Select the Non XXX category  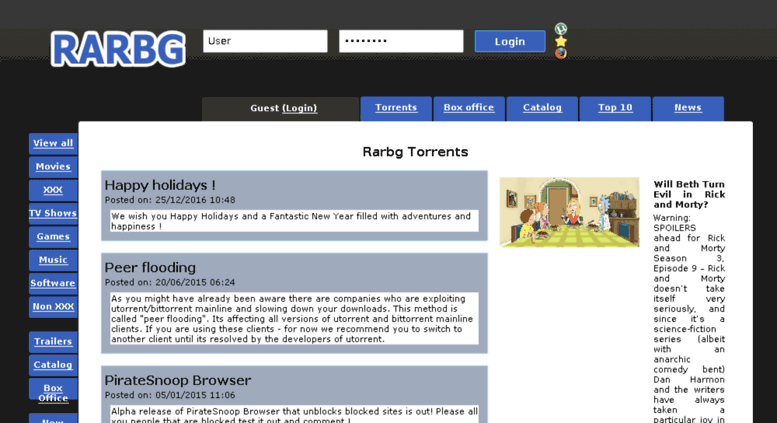tap(53, 307)
